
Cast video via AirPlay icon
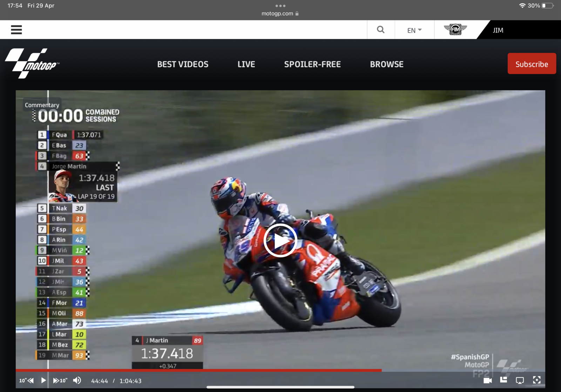coord(520,380)
